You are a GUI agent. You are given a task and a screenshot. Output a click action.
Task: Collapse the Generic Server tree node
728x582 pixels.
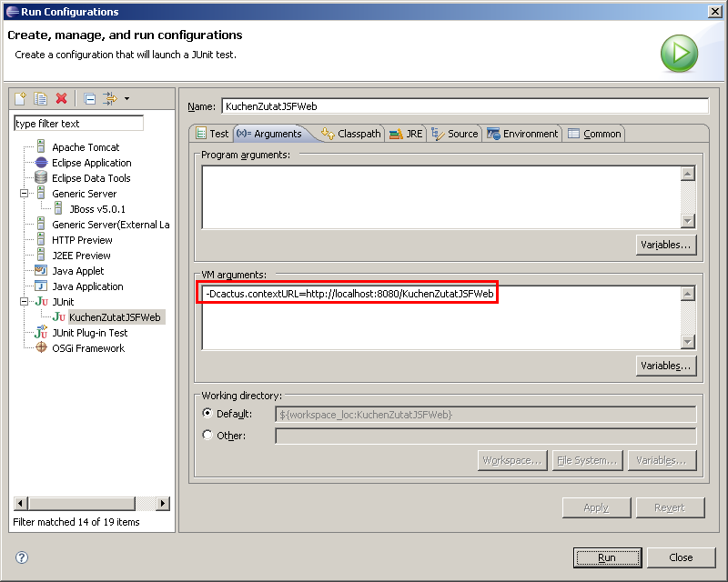25,194
